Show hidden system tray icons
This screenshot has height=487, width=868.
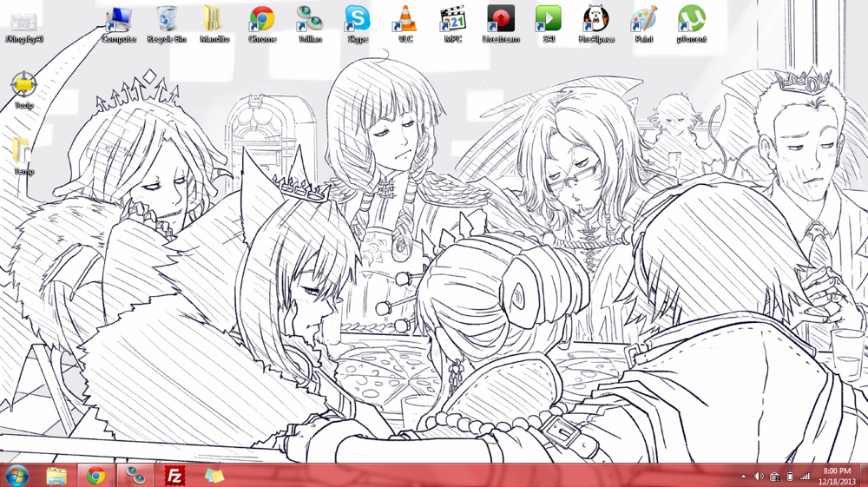tap(744, 476)
